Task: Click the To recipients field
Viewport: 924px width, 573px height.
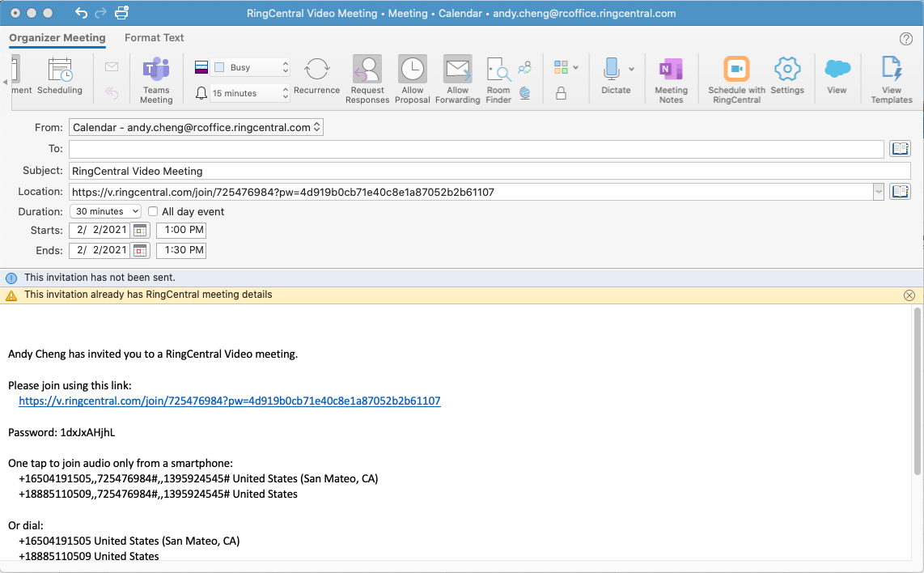Action: click(476, 149)
